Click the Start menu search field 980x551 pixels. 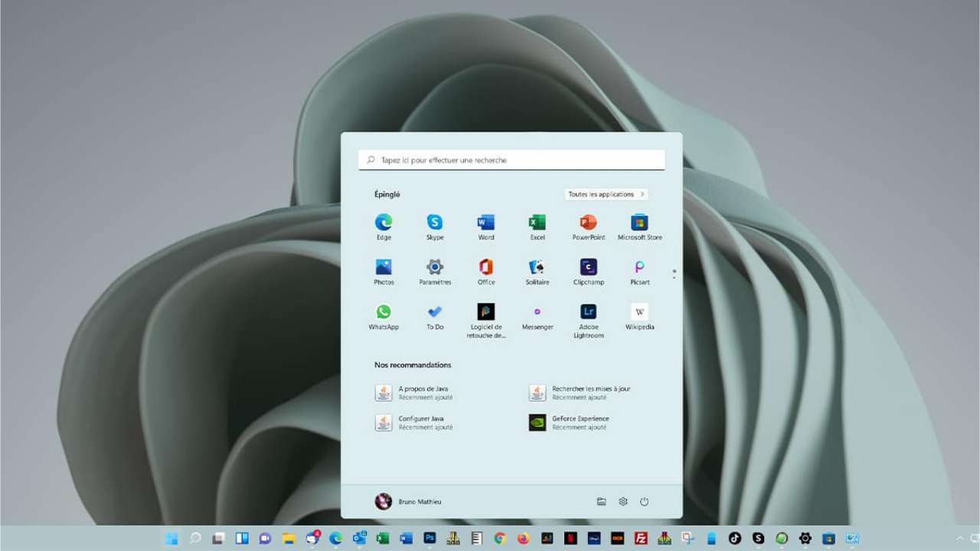[x=511, y=160]
